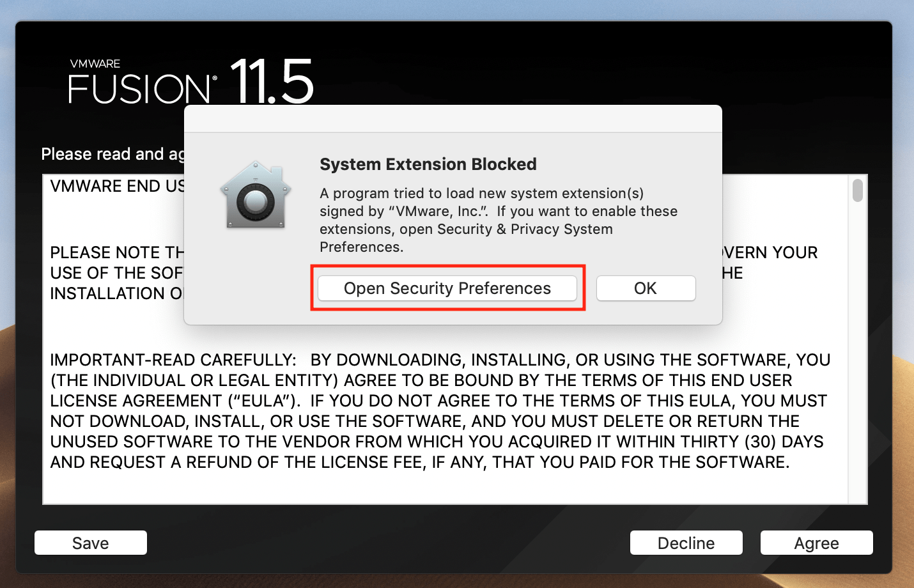
Task: Open Security Preferences from the dialog
Action: (x=447, y=288)
